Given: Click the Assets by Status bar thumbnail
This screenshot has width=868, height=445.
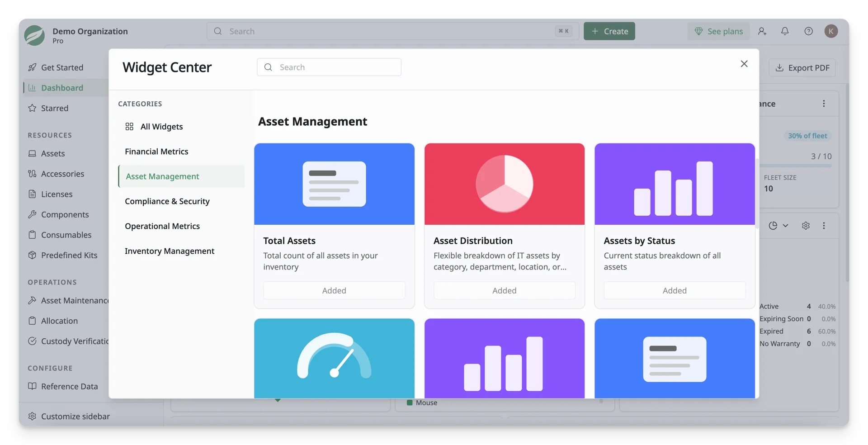Looking at the screenshot, I should [x=675, y=184].
